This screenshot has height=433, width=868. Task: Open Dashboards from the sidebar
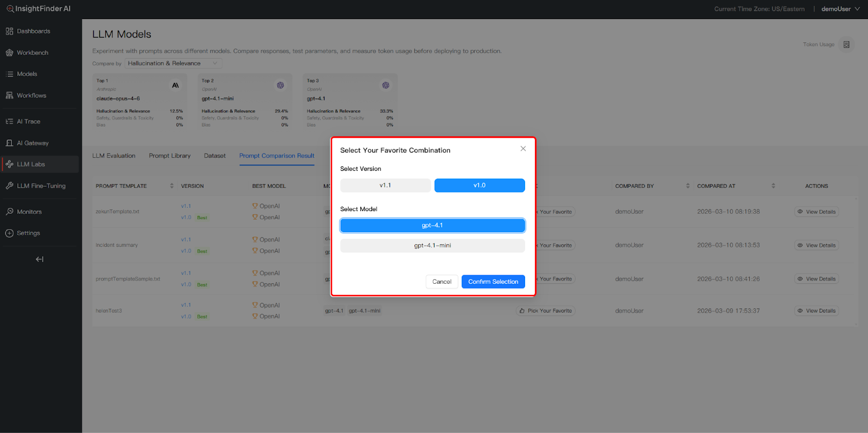(x=33, y=31)
